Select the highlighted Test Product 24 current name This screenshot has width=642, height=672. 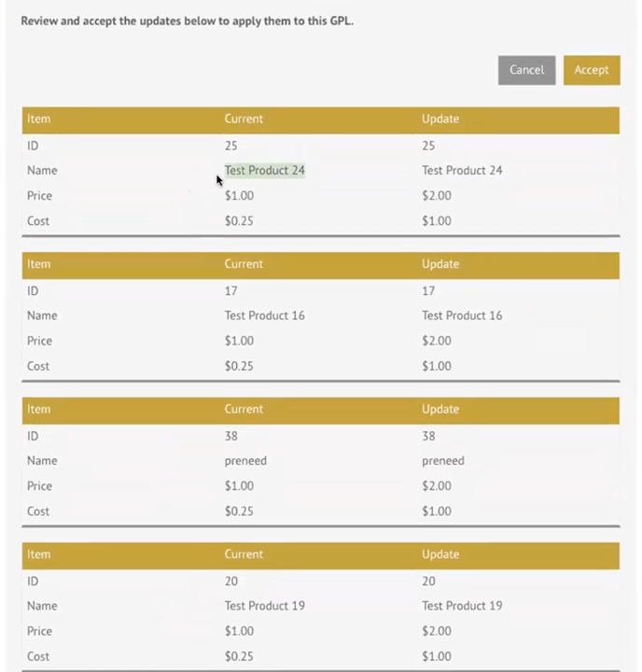tap(265, 171)
